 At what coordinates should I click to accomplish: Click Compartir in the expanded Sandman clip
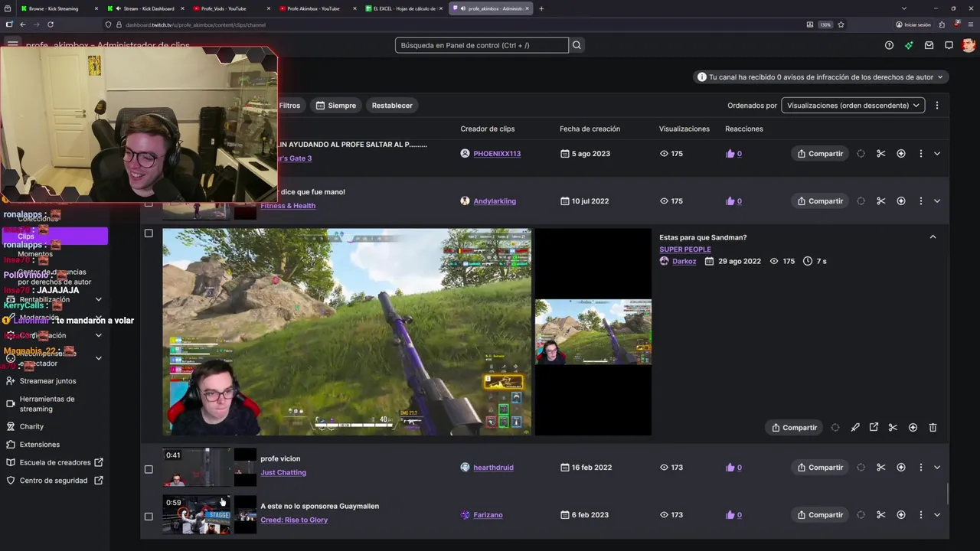click(794, 428)
